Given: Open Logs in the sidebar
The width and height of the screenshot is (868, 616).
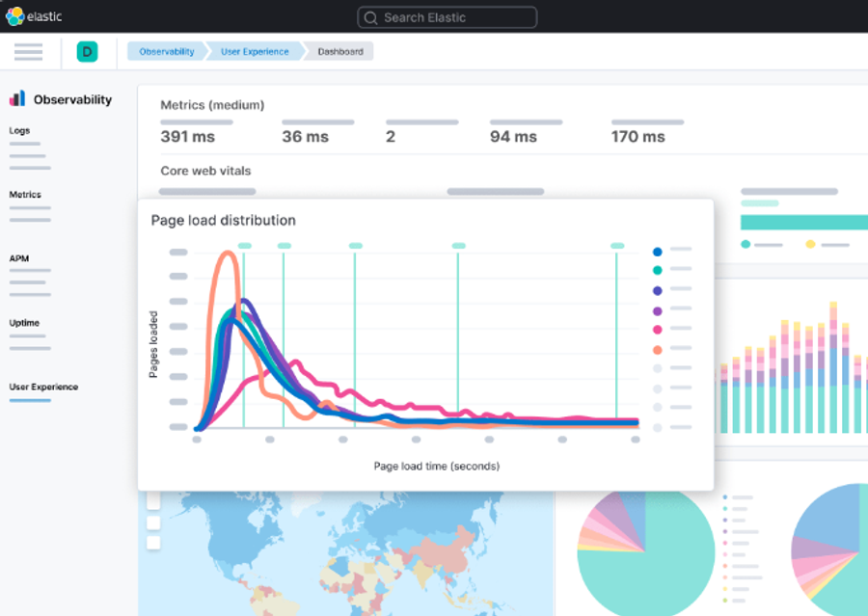Looking at the screenshot, I should [19, 130].
